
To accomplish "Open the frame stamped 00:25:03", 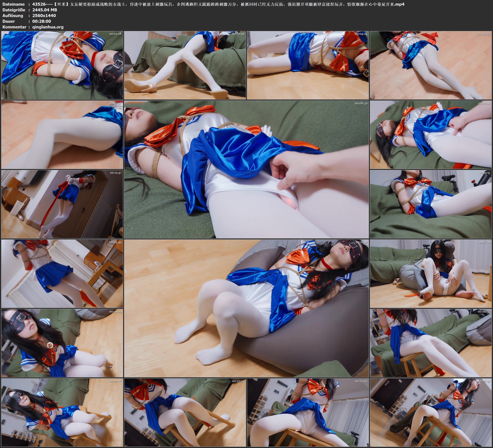I will [308, 412].
